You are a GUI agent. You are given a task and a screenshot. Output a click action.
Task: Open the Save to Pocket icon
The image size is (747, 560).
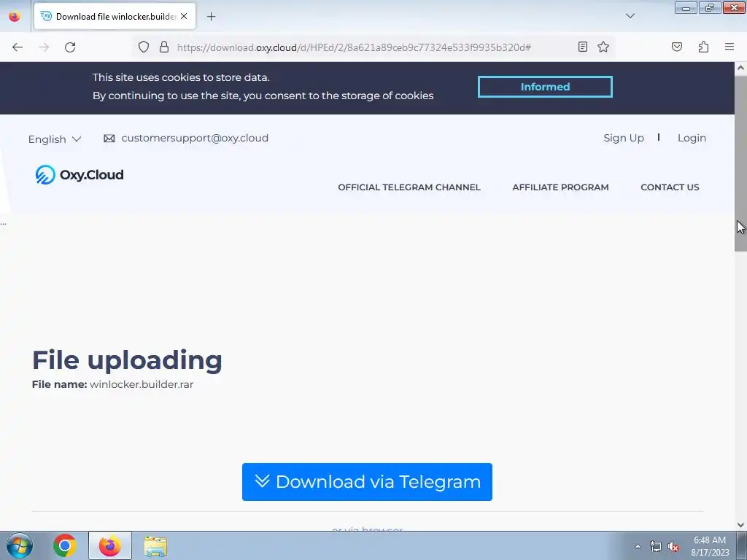pos(676,47)
